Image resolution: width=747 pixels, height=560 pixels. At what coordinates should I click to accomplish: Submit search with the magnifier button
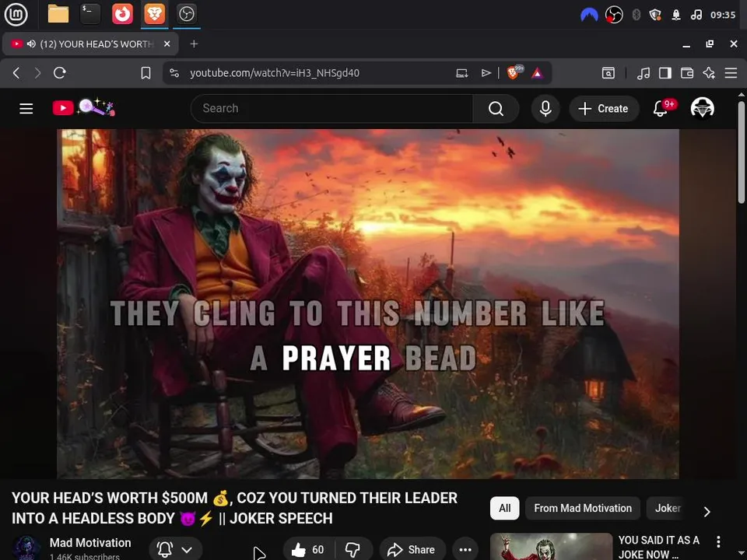click(x=496, y=109)
